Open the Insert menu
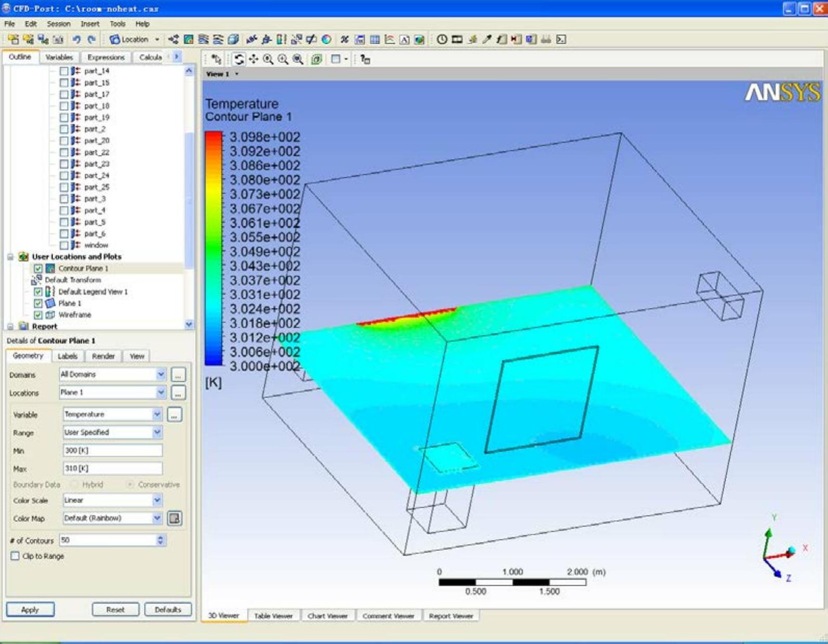The image size is (828, 644). (x=89, y=24)
